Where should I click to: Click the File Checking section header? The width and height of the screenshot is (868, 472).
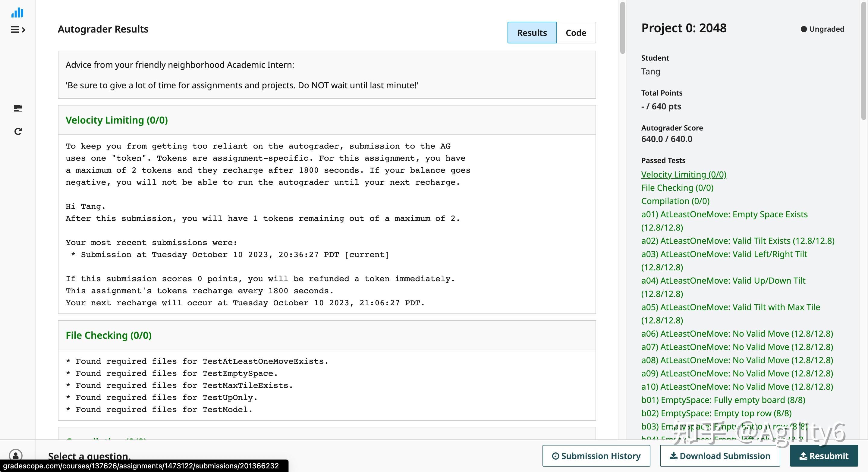(x=108, y=335)
